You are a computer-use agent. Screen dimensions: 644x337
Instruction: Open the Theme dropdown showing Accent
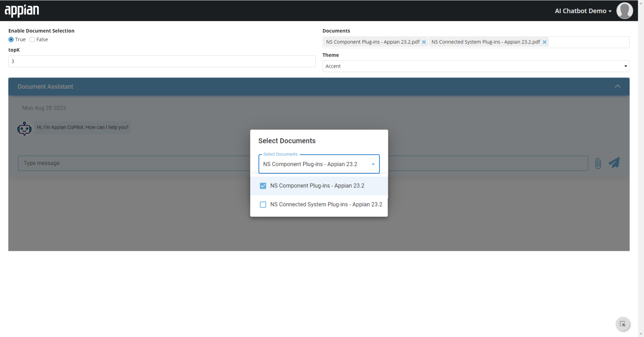coord(476,66)
